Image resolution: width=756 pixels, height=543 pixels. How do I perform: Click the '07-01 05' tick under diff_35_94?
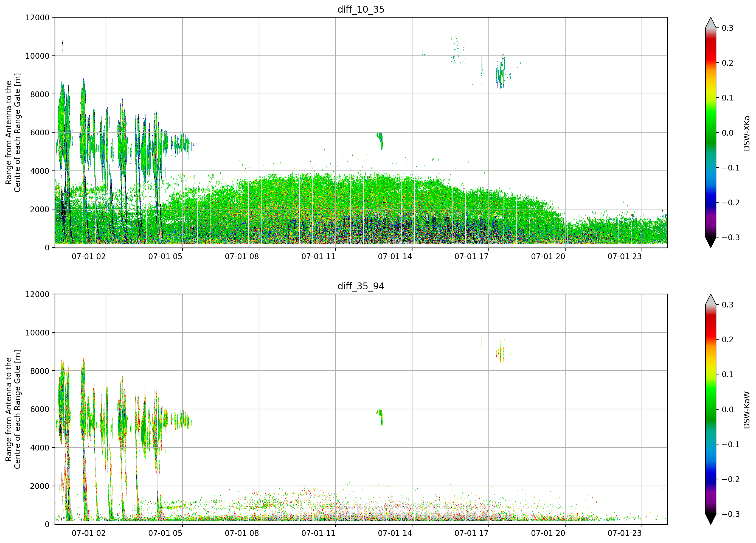point(165,533)
